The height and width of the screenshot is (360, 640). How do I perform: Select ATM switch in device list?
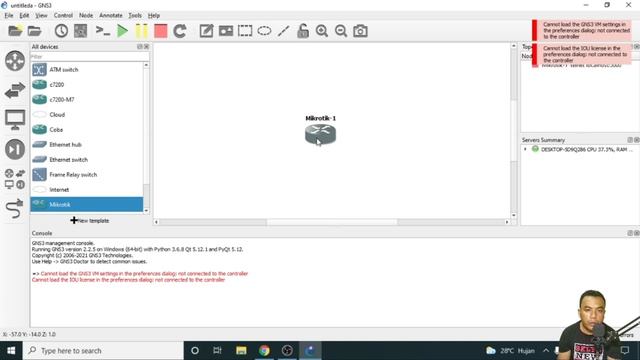click(x=87, y=70)
